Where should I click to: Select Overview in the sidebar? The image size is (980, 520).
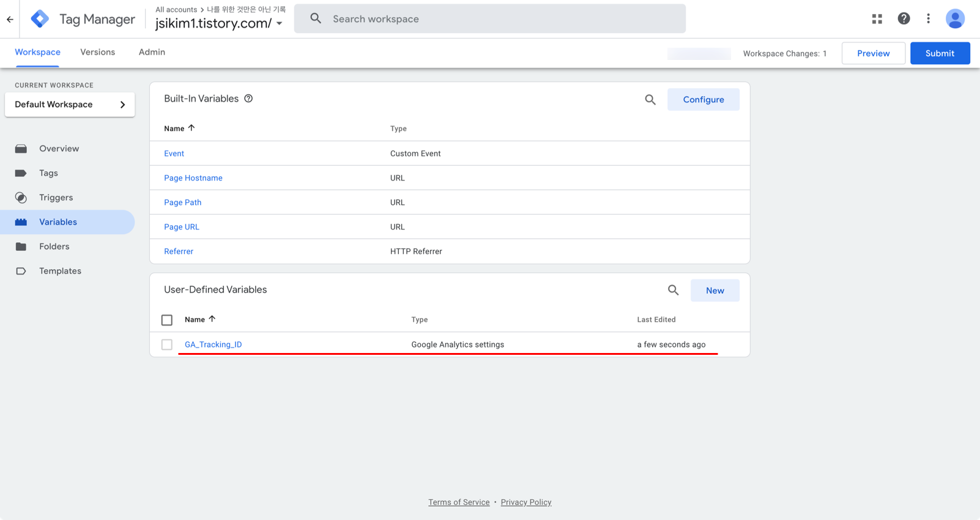pyautogui.click(x=59, y=149)
